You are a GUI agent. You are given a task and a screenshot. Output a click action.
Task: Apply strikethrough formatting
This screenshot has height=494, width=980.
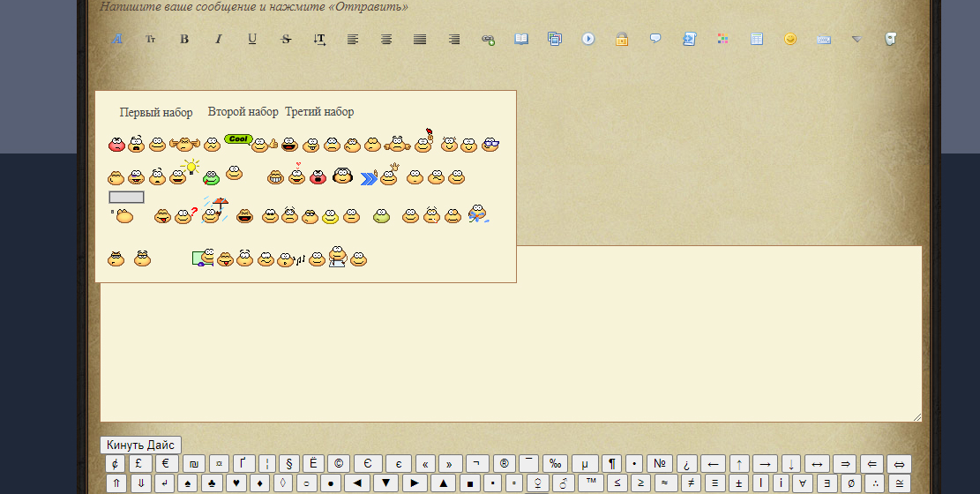point(286,39)
